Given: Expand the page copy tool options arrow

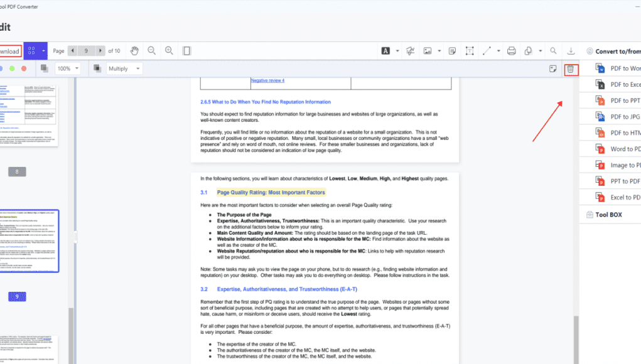Looking at the screenshot, I should (x=540, y=51).
